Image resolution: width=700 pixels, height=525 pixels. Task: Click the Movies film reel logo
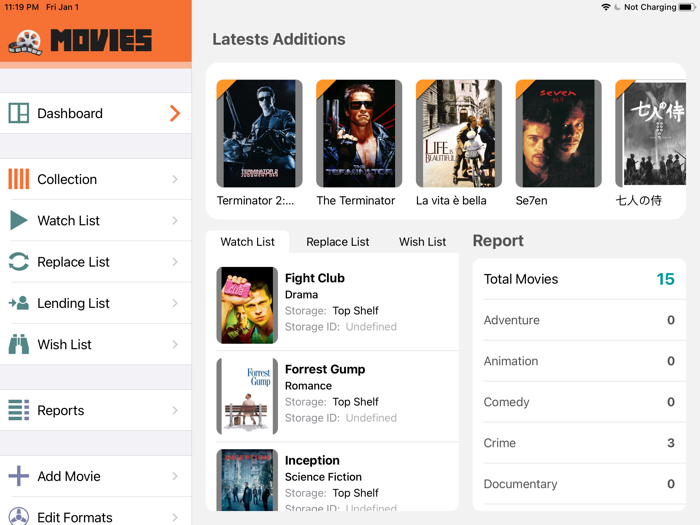tap(26, 42)
